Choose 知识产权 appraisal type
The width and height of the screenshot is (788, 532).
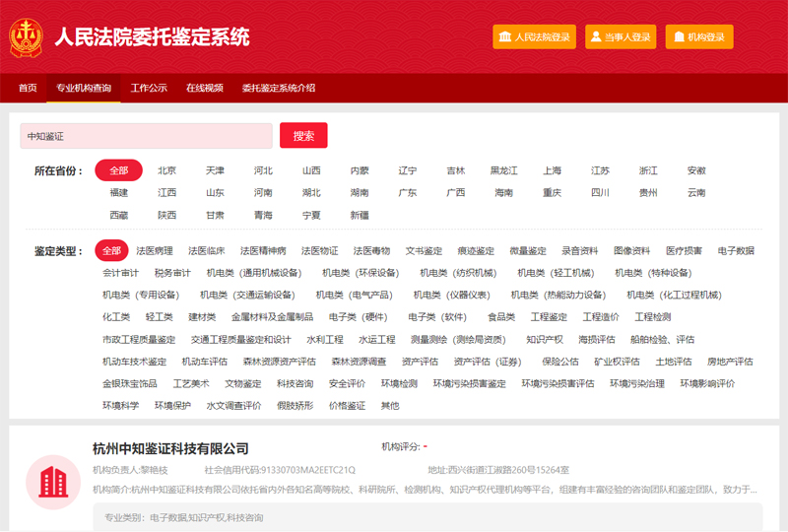tap(545, 340)
